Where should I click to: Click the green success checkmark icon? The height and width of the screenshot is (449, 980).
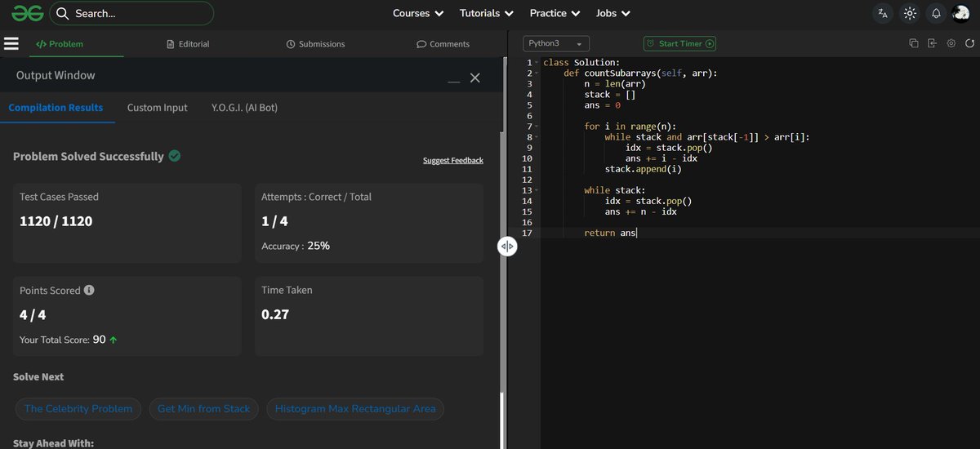pos(175,156)
